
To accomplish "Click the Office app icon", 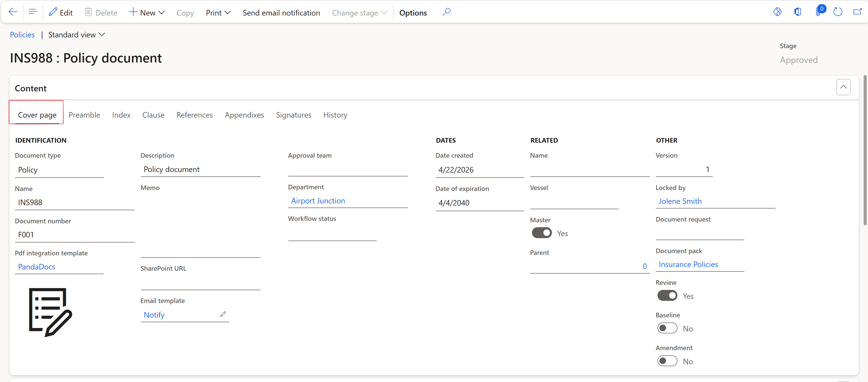I will click(798, 12).
